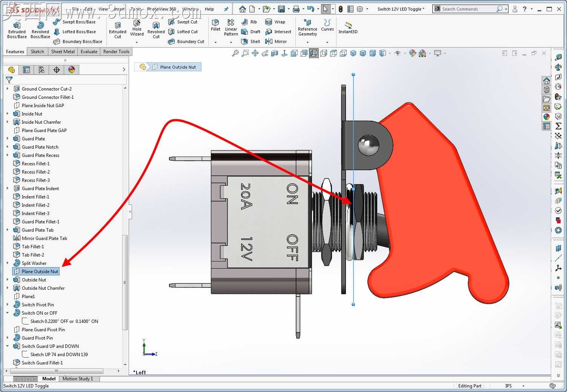Select Plane Guard Pivot Pin item
The height and width of the screenshot is (392, 567).
click(x=39, y=329)
